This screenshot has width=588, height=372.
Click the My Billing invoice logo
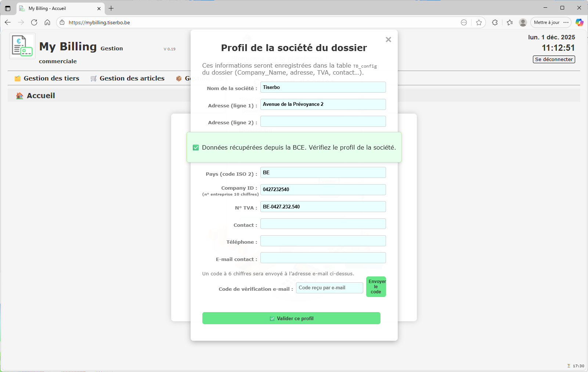tap(22, 46)
